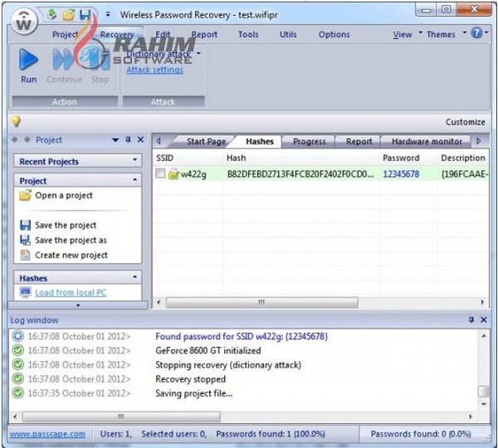The image size is (498, 448).
Task: Open the Utils ribbon tab
Action: click(288, 34)
